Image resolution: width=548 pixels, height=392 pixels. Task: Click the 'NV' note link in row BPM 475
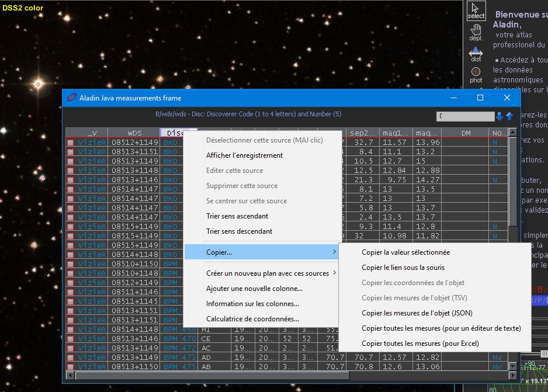[x=497, y=367]
